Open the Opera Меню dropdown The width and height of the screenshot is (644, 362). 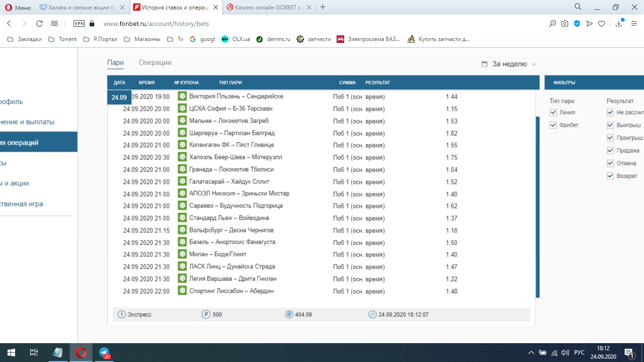tap(18, 7)
